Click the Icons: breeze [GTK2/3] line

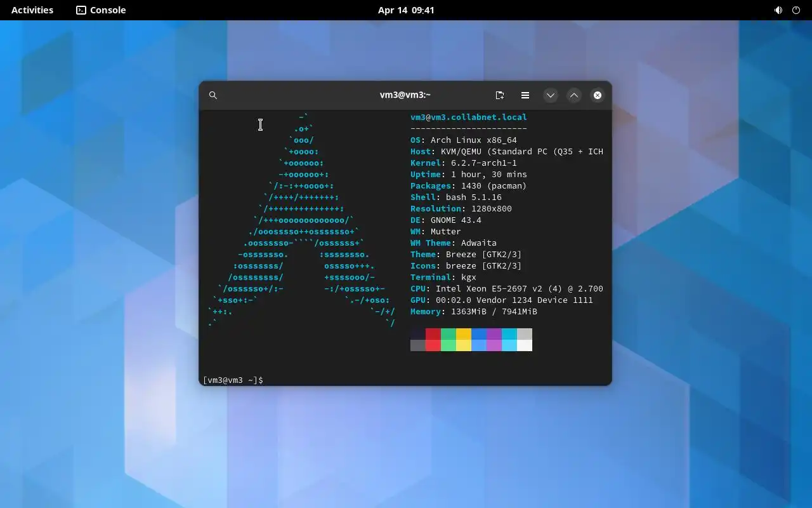point(466,266)
